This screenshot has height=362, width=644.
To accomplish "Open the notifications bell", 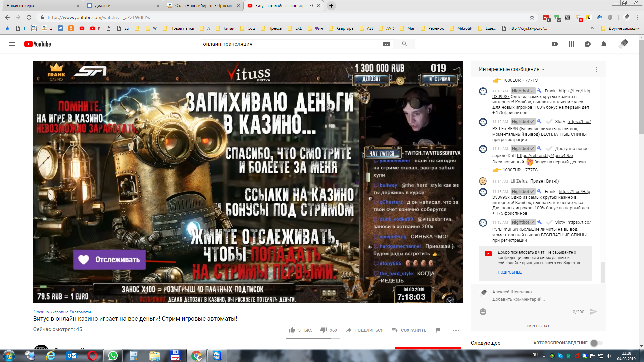I will pyautogui.click(x=603, y=44).
